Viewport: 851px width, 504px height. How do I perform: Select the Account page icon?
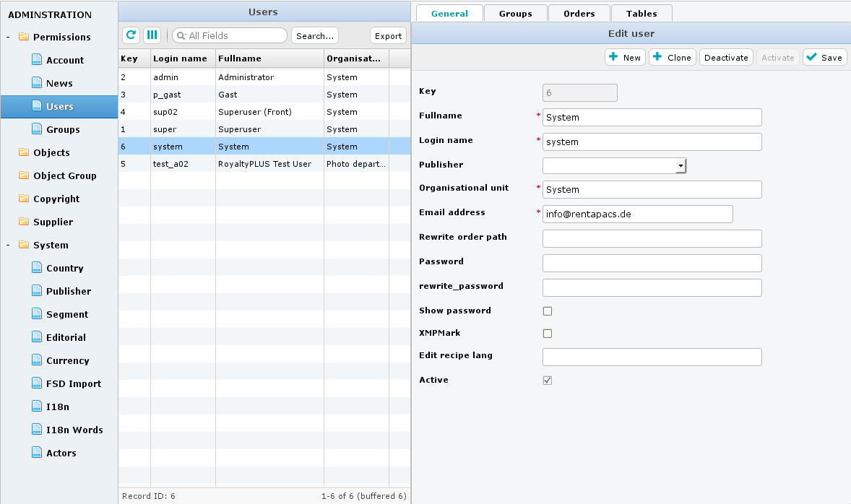37,60
